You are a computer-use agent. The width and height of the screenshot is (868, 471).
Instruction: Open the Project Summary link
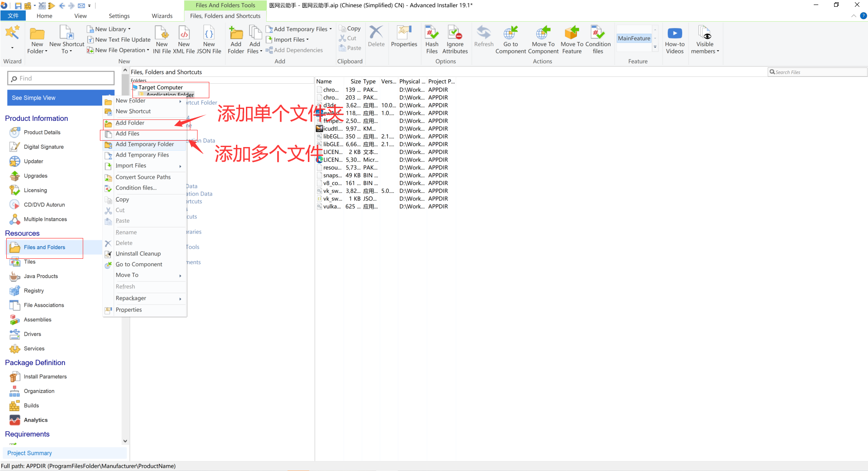coord(29,453)
